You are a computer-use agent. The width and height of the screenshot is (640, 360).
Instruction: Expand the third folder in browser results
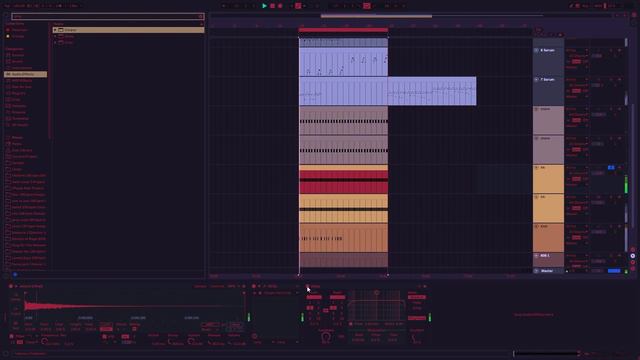point(55,42)
